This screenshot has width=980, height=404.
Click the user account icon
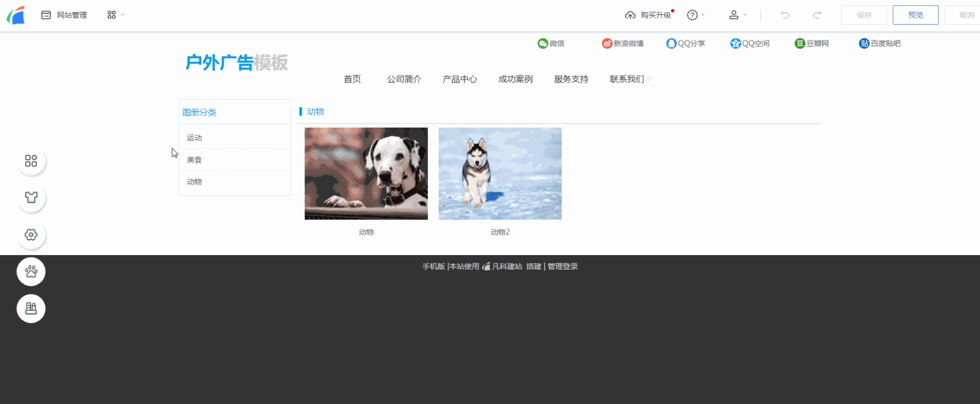tap(734, 15)
